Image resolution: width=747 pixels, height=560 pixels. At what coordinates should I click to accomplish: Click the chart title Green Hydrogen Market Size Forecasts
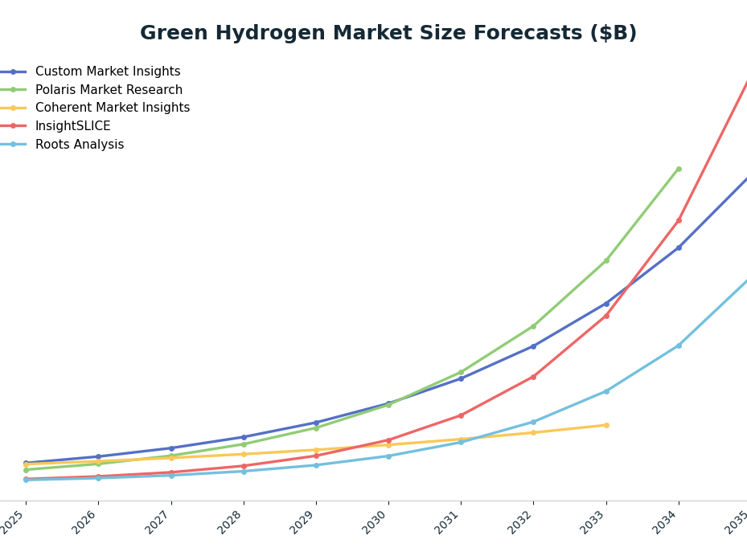click(388, 33)
